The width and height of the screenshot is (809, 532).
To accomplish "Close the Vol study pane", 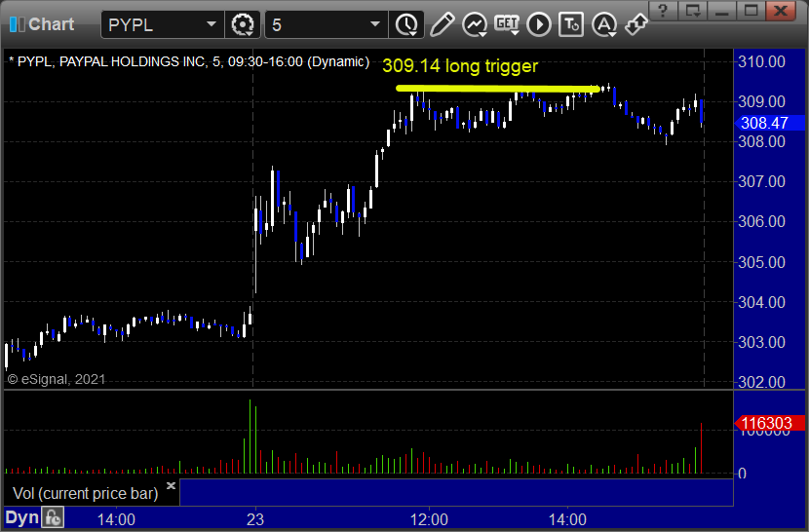I will (x=171, y=485).
